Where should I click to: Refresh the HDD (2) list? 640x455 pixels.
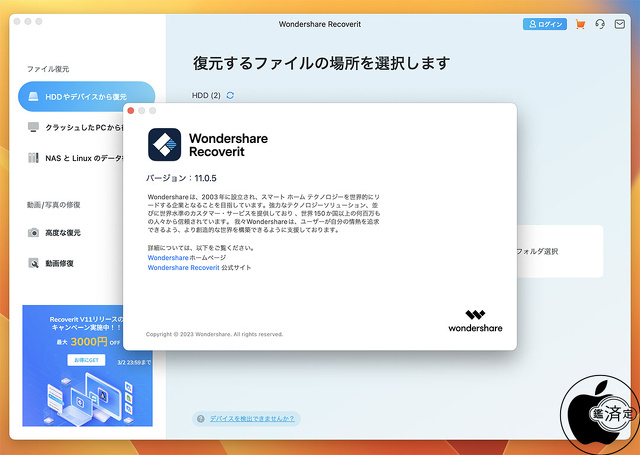point(230,95)
